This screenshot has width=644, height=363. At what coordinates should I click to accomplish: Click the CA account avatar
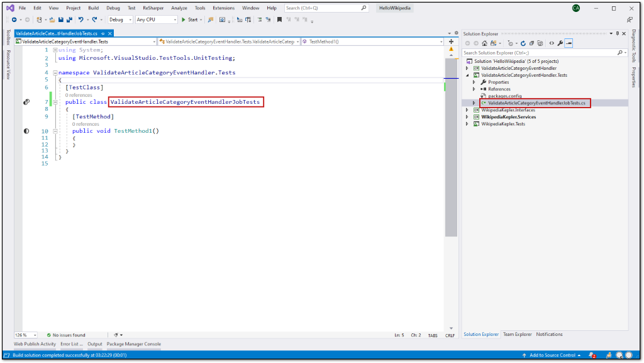click(576, 8)
